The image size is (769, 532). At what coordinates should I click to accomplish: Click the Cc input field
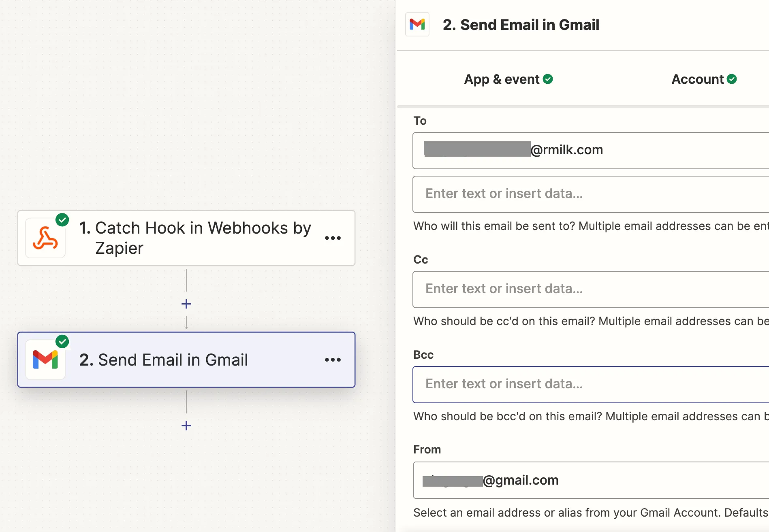tap(591, 289)
